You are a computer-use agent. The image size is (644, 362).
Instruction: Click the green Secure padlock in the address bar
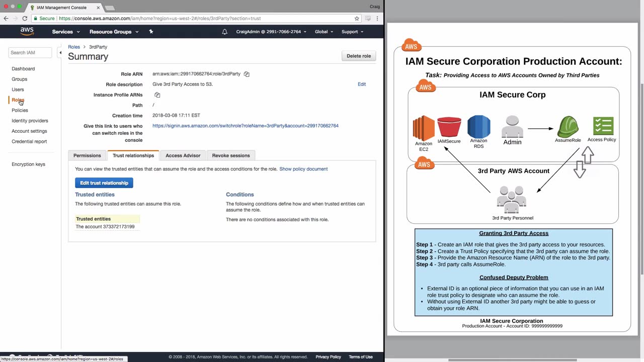coord(36,18)
